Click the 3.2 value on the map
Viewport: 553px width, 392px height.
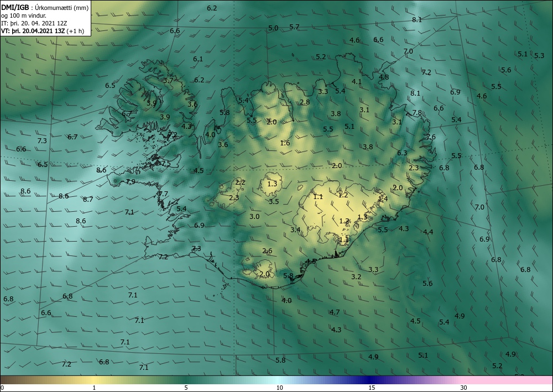pyautogui.click(x=356, y=277)
